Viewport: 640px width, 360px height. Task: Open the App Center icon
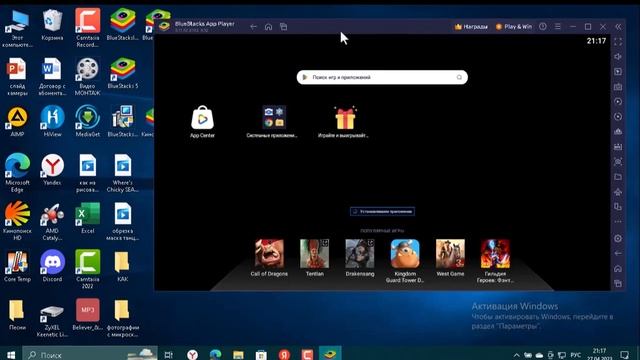pyautogui.click(x=202, y=118)
